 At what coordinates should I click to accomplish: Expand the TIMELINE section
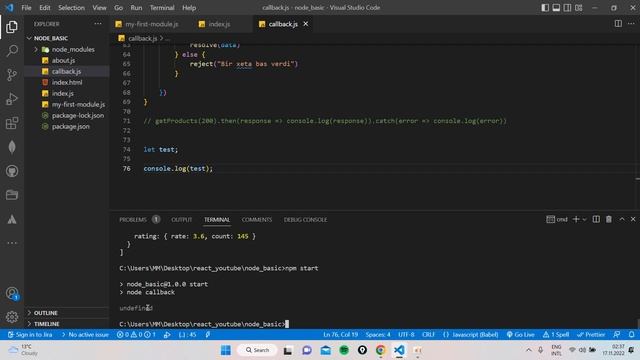pos(46,324)
